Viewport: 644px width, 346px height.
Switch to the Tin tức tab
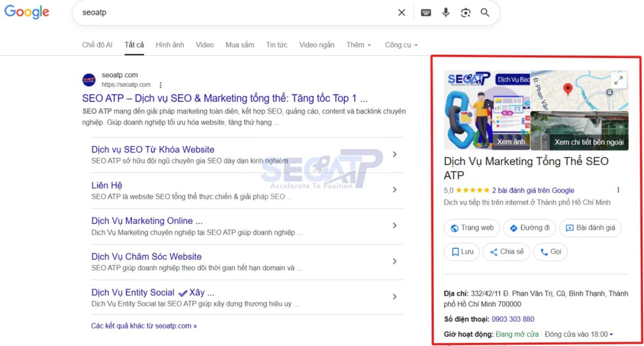coord(276,45)
